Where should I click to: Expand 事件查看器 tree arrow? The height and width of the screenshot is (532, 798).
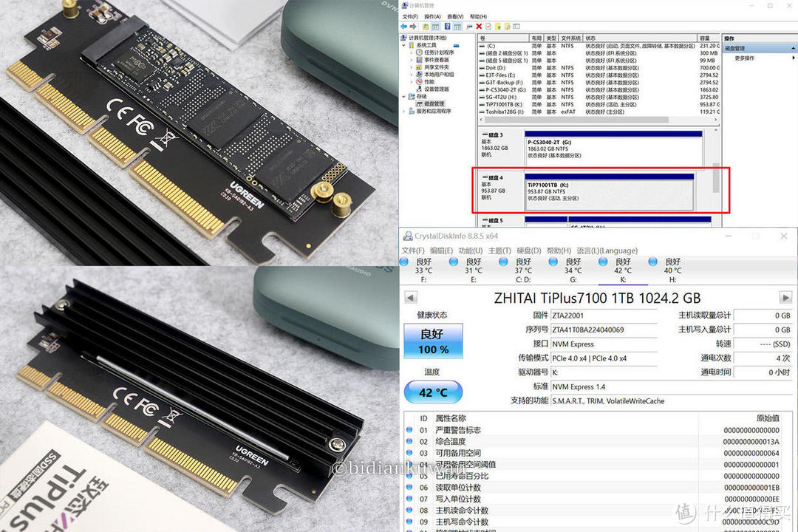point(412,60)
